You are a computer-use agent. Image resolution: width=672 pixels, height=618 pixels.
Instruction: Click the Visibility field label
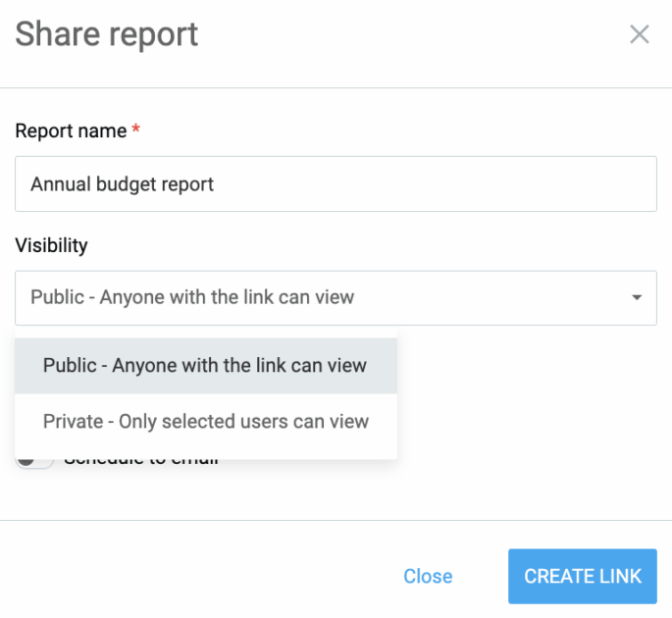pyautogui.click(x=51, y=245)
